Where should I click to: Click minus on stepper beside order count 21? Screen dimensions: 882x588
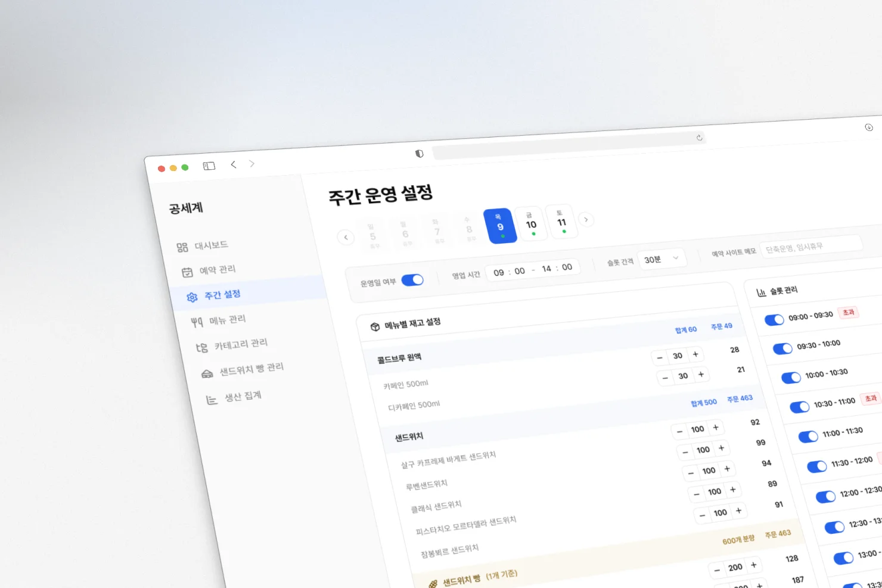pyautogui.click(x=665, y=378)
